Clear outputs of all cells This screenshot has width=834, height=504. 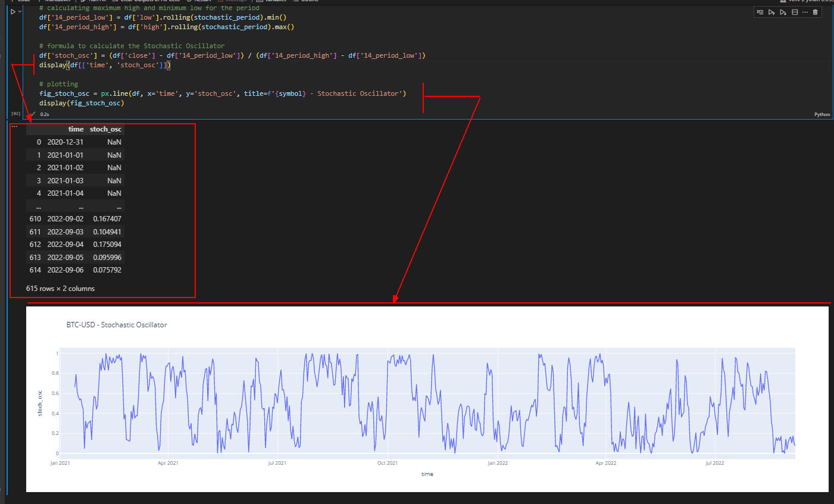click(149, 2)
